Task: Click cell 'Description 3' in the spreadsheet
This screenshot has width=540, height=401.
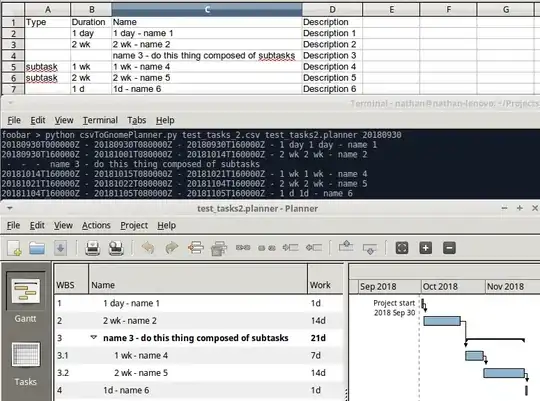Action: [332, 56]
